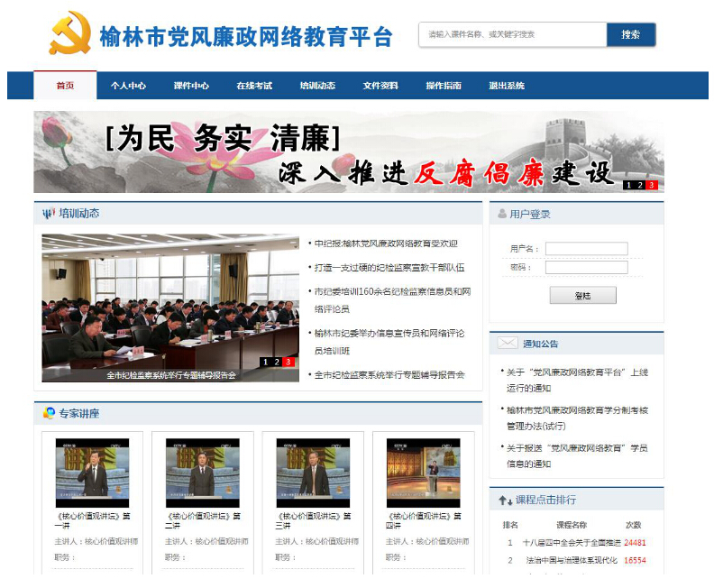This screenshot has height=588, width=714.
Task: Click the 用户登录 person icon
Action: 500,215
